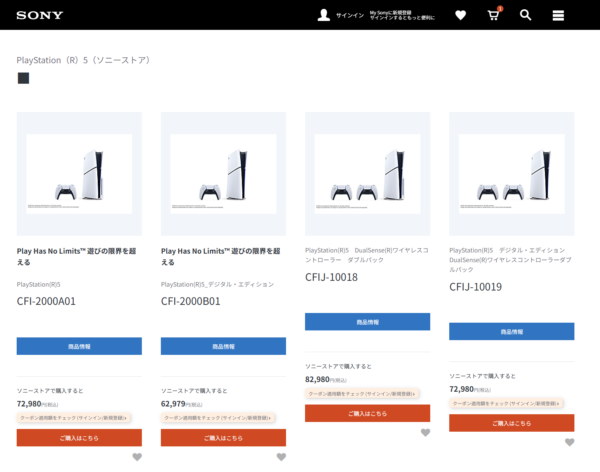Open the hamburger menu
600x472 pixels.
click(558, 15)
